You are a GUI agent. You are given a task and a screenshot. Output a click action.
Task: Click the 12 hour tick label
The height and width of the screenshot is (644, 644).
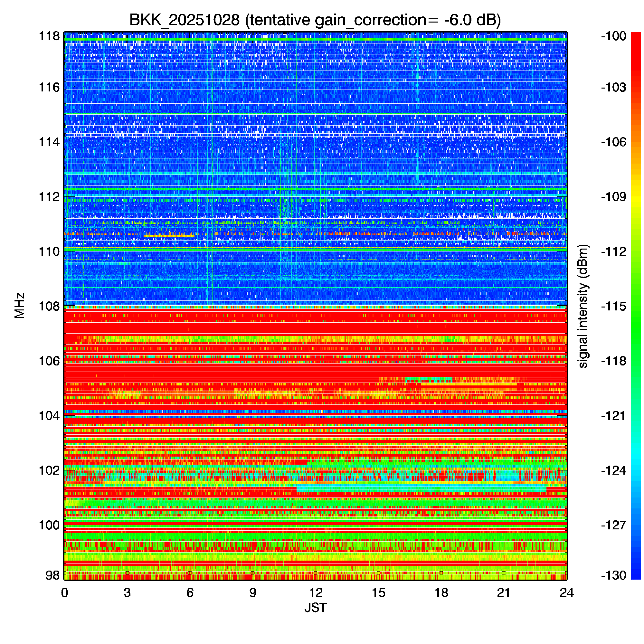315,593
